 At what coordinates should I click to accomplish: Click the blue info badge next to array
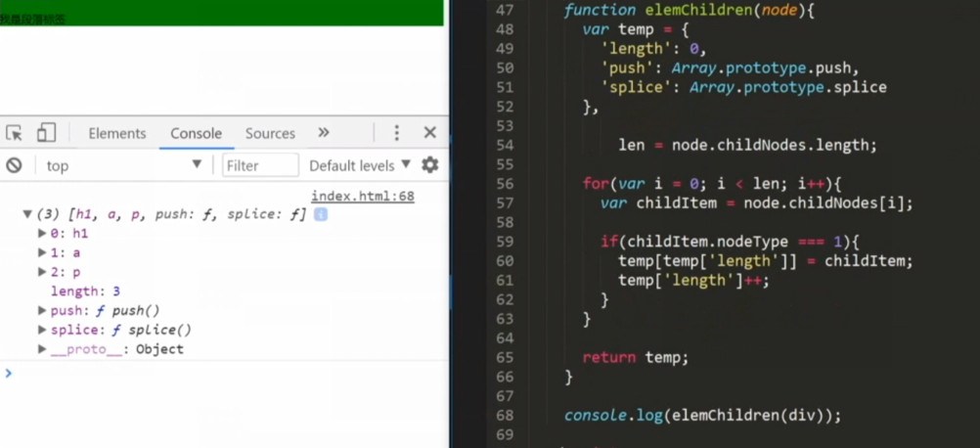[x=321, y=214]
